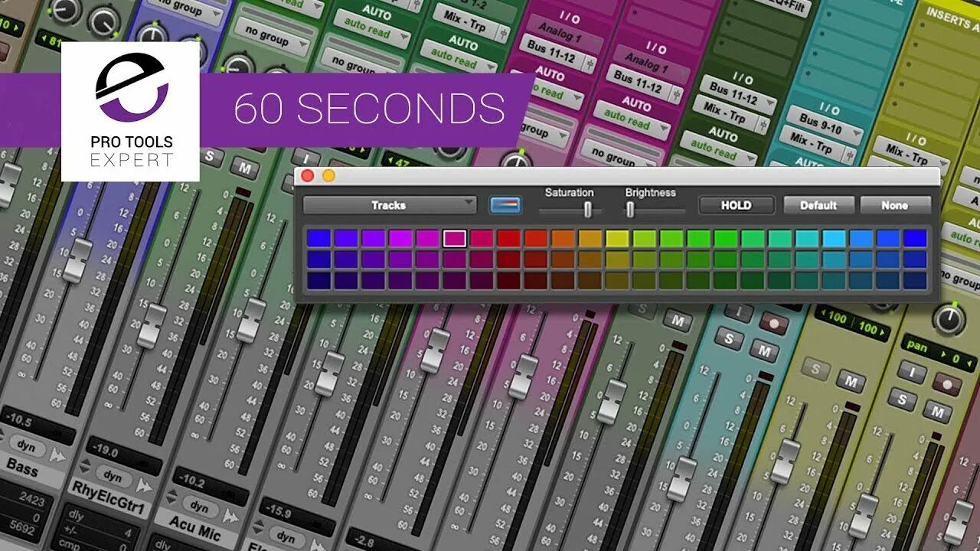
Task: Record-arm the yellow track showing pan 0
Action: 947,384
